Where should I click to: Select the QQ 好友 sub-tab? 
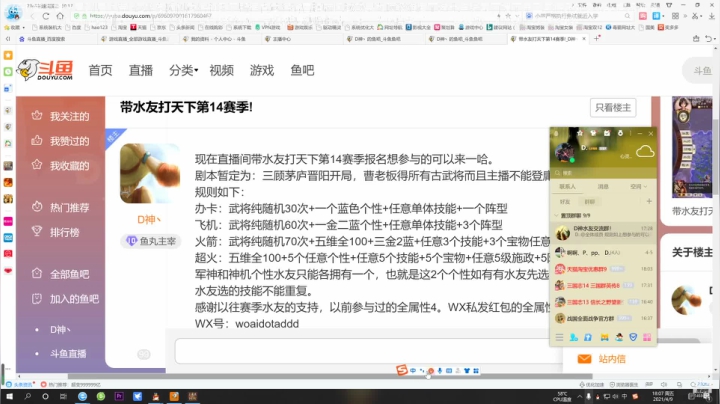pos(565,202)
